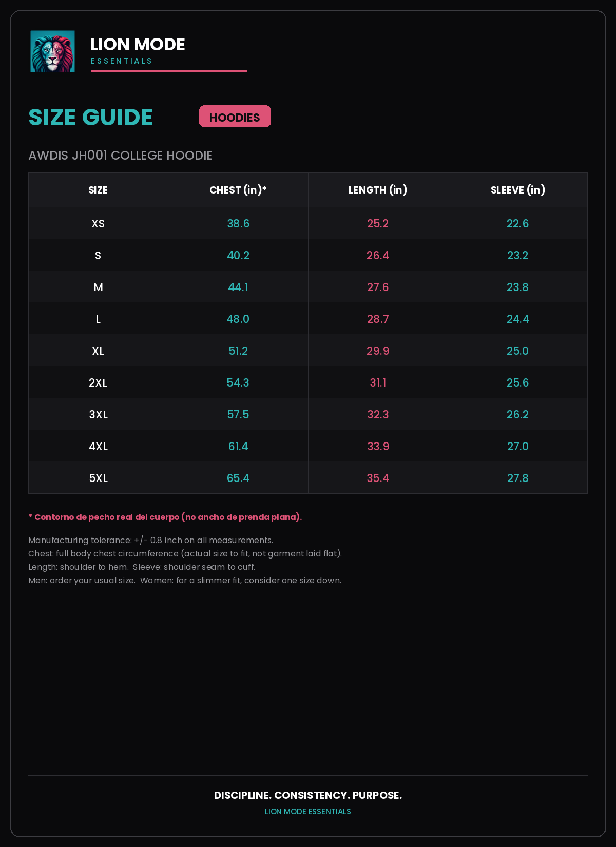Click the 3XL chest value 57.5

pos(238,415)
